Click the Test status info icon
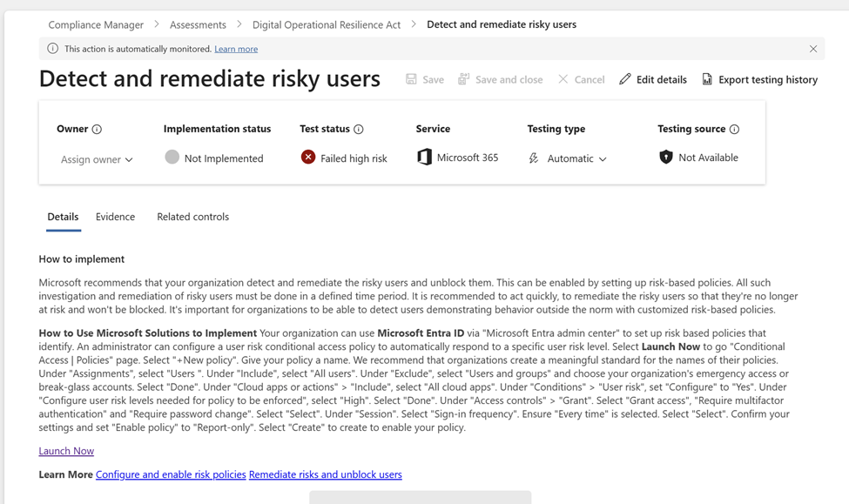 coord(359,129)
